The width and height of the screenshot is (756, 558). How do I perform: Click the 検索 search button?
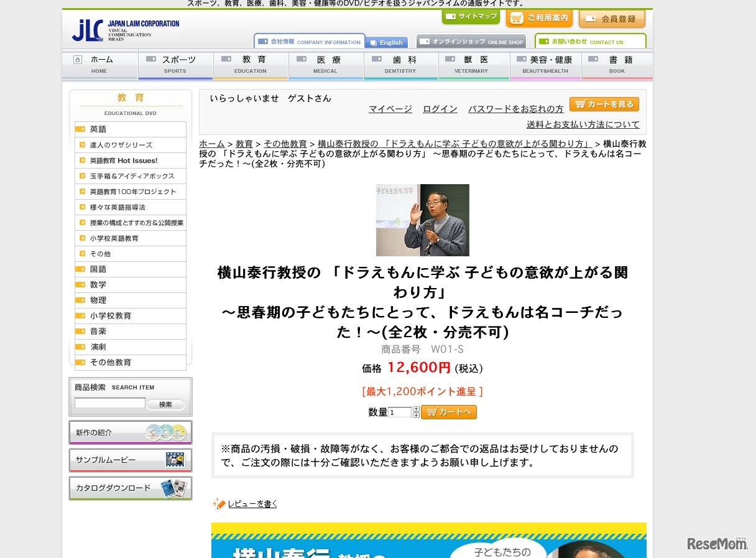point(165,404)
